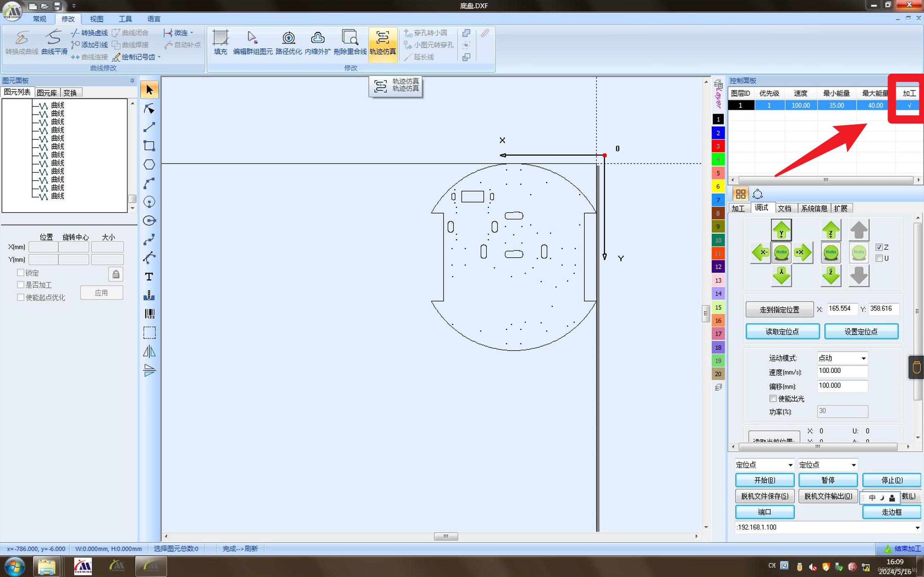924x577 pixels.
Task: Click the 设置定位点 button
Action: pyautogui.click(x=861, y=331)
